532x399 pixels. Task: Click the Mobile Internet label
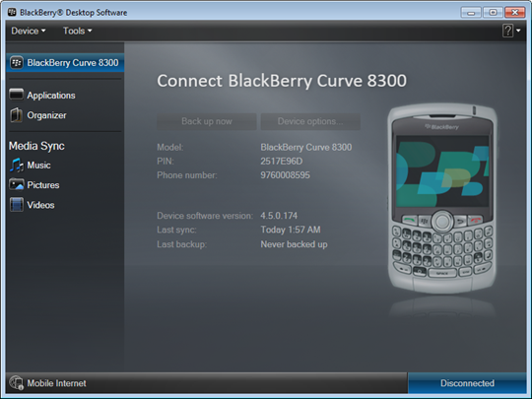57,383
